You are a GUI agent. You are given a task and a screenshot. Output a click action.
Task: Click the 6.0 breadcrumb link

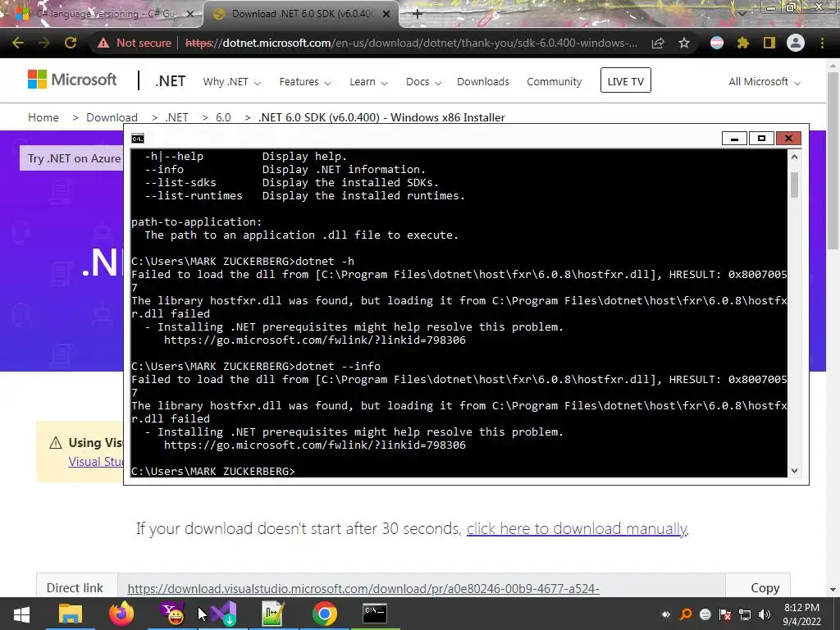(x=223, y=117)
